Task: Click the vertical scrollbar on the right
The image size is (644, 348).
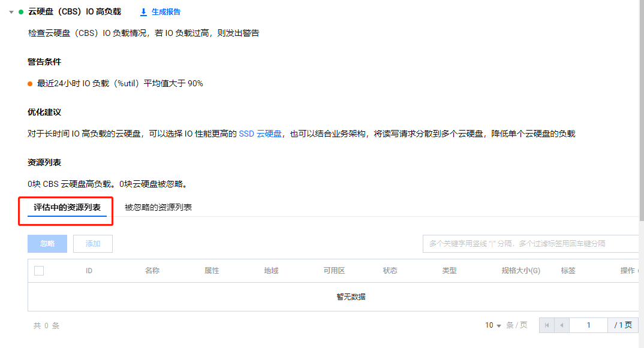Action: [642, 111]
